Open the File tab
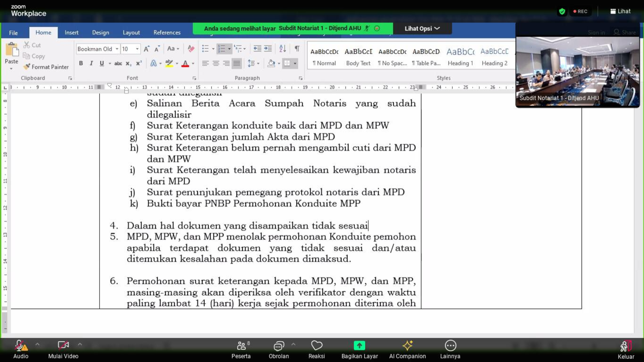Image resolution: width=644 pixels, height=362 pixels. click(13, 33)
